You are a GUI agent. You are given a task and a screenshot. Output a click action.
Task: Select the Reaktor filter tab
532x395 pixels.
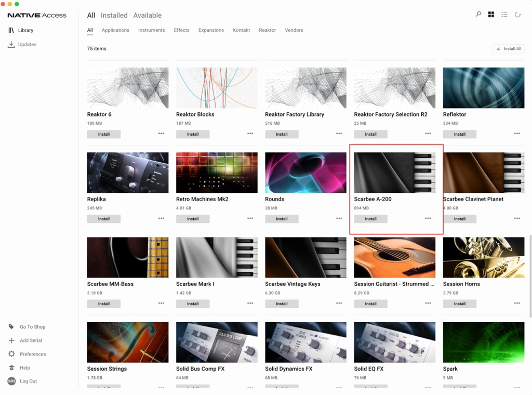pos(268,30)
